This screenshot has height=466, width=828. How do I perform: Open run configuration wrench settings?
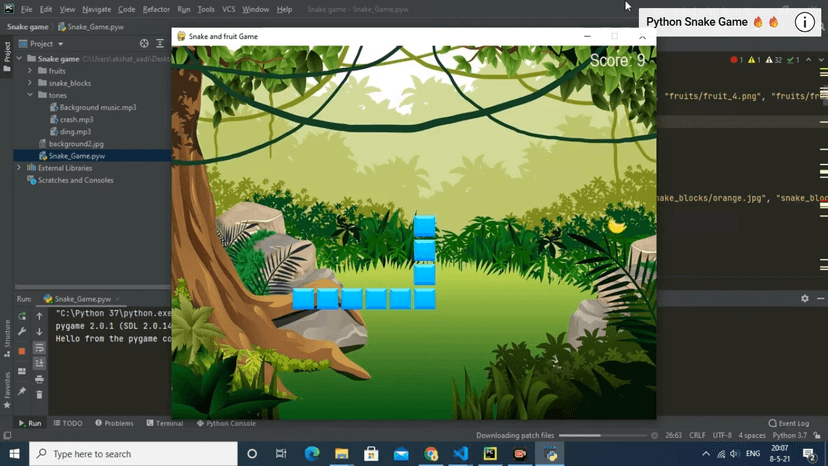(x=22, y=332)
